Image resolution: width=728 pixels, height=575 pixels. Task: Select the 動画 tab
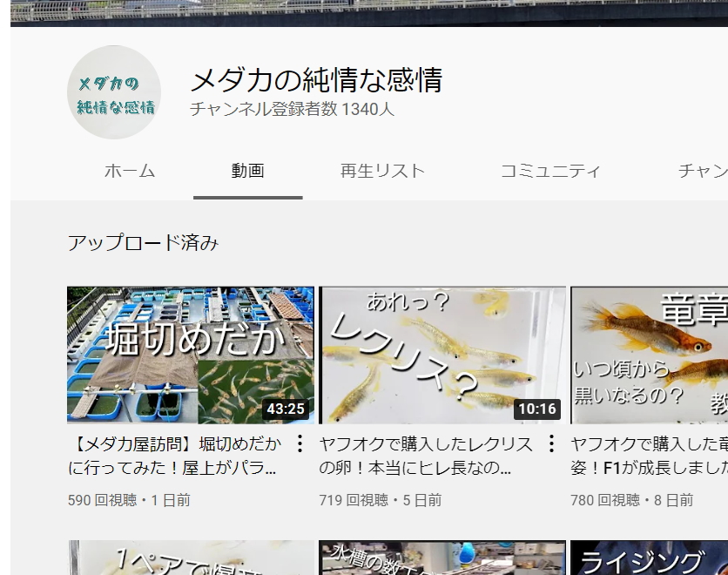pyautogui.click(x=248, y=171)
